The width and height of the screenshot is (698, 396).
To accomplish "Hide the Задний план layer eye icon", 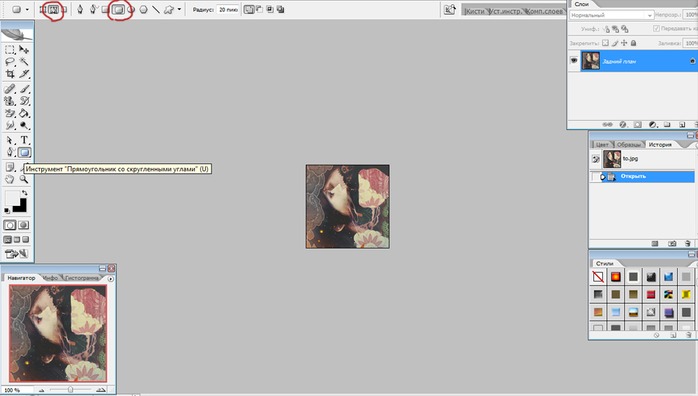I will coord(574,61).
